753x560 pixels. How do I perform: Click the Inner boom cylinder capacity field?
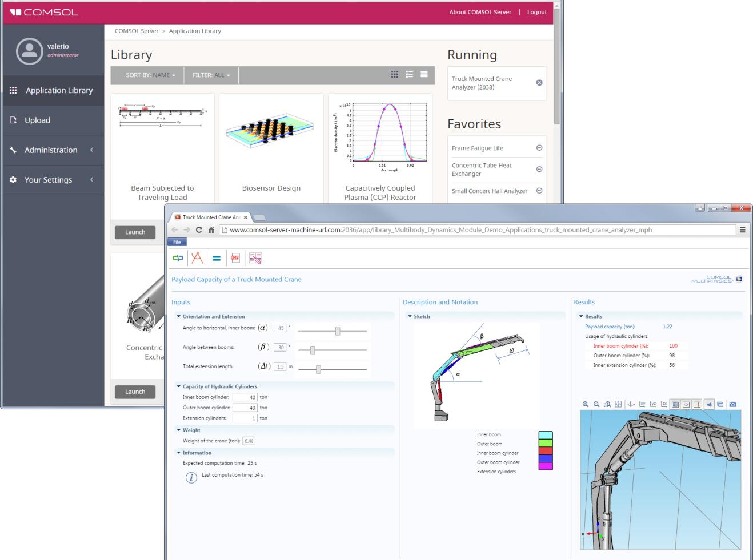[x=245, y=397]
